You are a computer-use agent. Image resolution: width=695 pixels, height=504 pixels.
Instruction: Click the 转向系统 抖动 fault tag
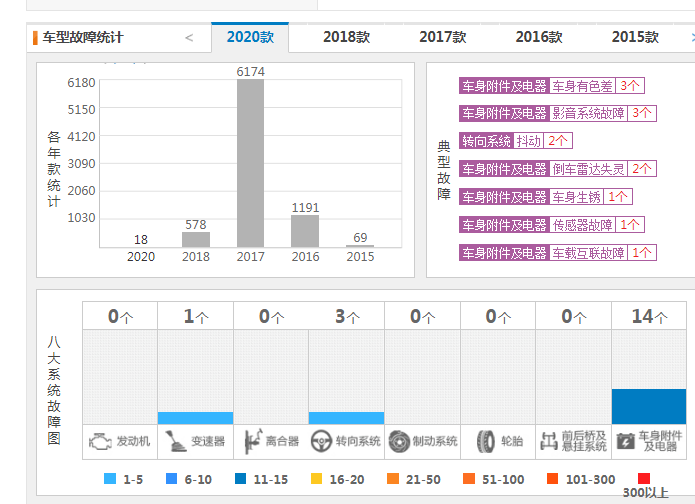click(x=516, y=141)
